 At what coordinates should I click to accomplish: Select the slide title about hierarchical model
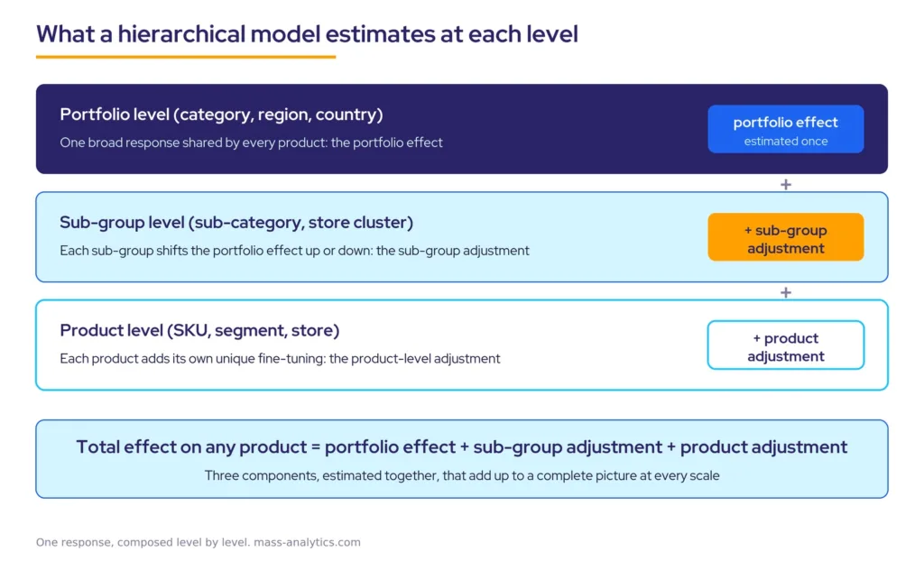[x=307, y=34]
